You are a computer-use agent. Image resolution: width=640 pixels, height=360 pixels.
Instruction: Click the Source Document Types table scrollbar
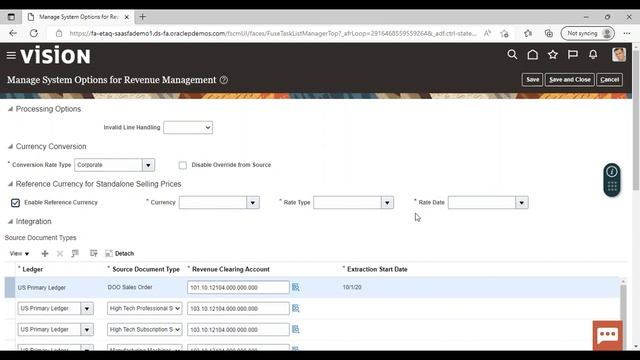point(623,314)
